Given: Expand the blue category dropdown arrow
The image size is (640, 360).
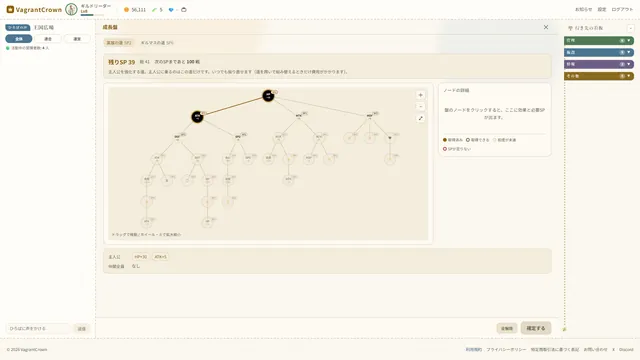Looking at the screenshot, I should pyautogui.click(x=629, y=52).
